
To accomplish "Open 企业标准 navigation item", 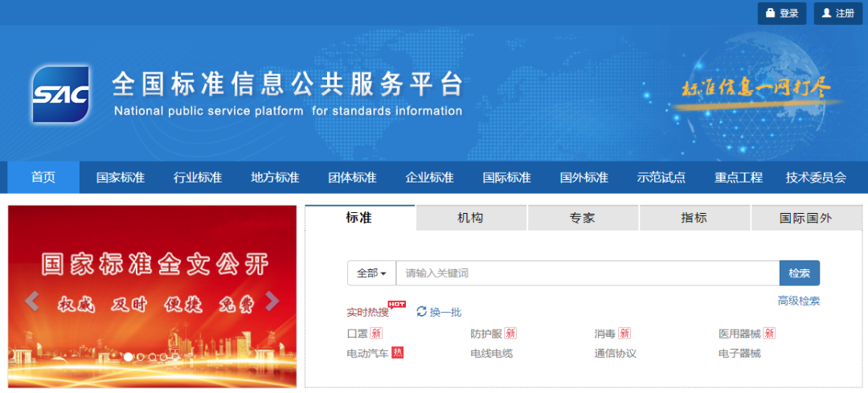I will click(x=429, y=178).
